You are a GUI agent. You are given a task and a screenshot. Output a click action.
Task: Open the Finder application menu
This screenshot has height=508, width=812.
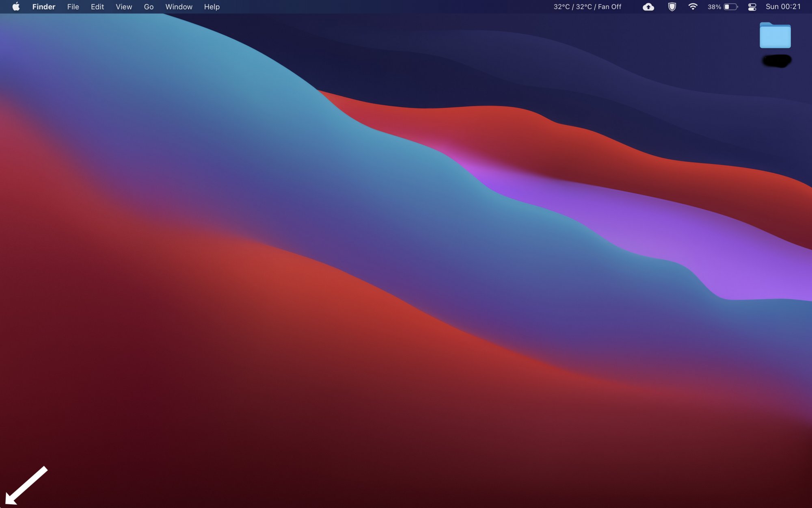tap(44, 7)
